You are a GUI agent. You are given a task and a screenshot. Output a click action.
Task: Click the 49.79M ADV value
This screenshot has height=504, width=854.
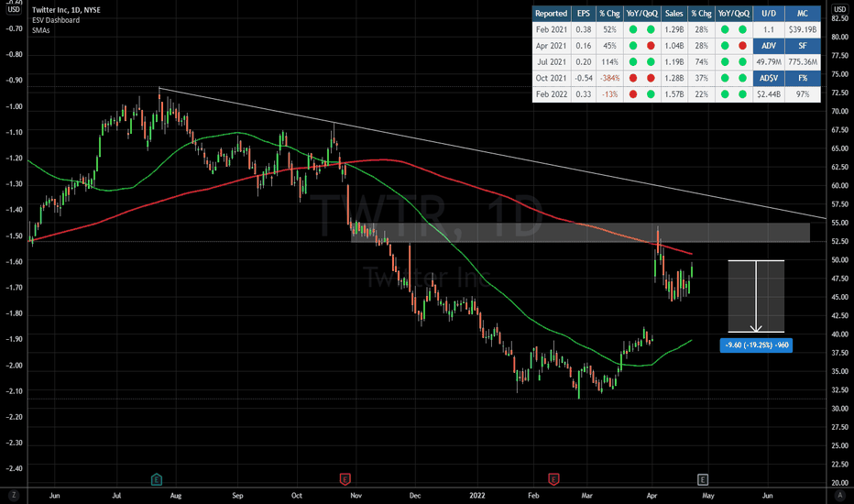[x=769, y=62]
